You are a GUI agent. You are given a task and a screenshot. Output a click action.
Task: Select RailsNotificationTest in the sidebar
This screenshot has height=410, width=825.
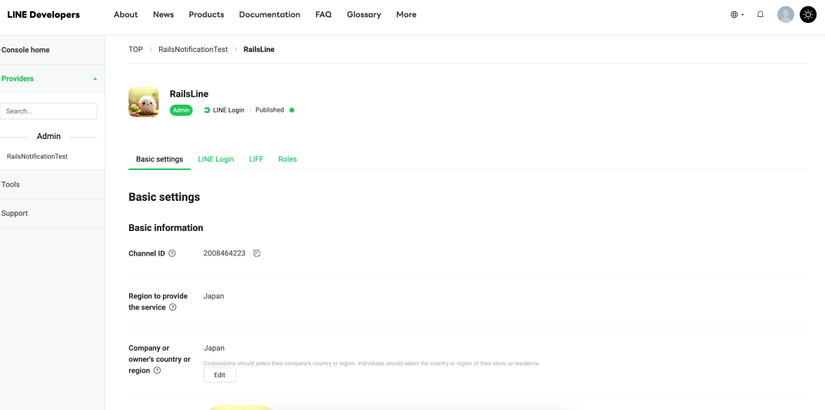click(x=37, y=156)
